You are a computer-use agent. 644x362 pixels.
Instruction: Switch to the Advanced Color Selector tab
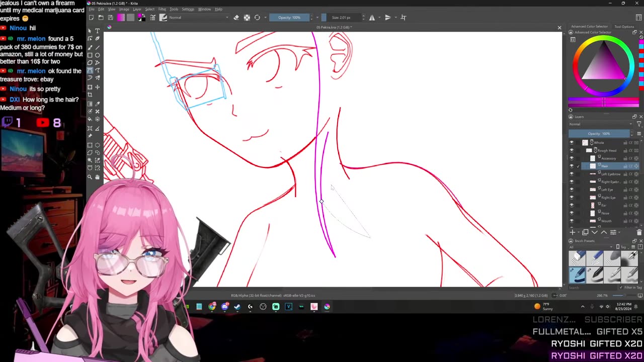[590, 27]
